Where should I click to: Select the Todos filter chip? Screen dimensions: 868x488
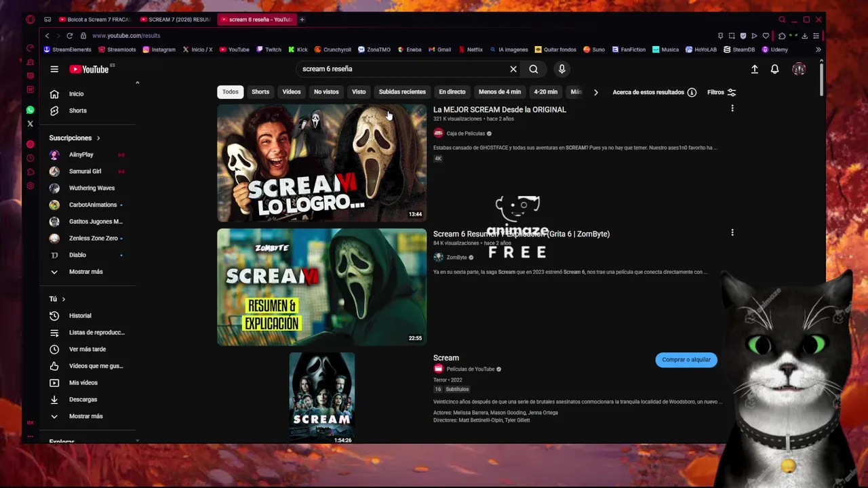tap(231, 92)
